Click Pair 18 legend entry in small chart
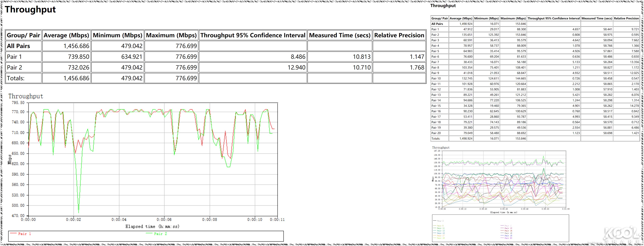The height and width of the screenshot is (246, 644). (508, 236)
